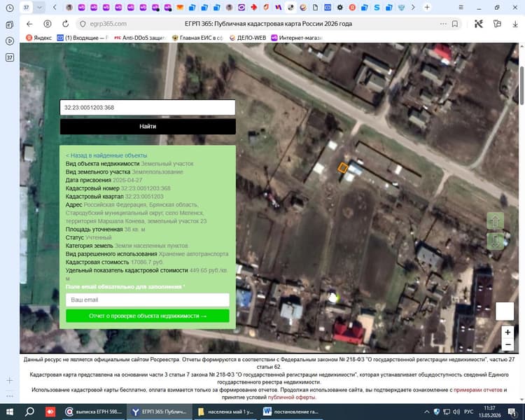The image size is (525, 420).
Task: Open the downloads arrow icon
Action: 515,24
